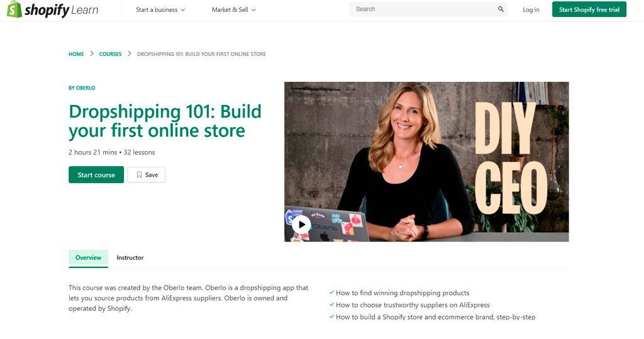Click 'How to find winning dropshipping products'
Image resolution: width=644 pixels, height=339 pixels.
tap(402, 293)
